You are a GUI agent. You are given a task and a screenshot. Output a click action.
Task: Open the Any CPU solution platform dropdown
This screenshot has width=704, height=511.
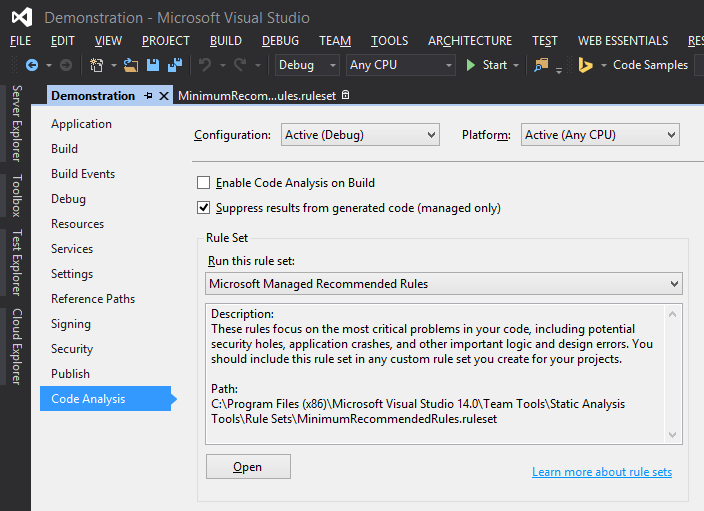pos(400,65)
